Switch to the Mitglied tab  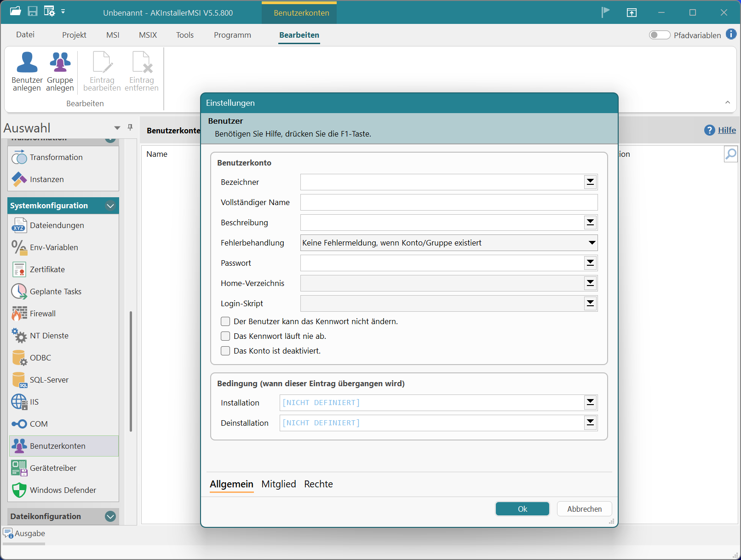pyautogui.click(x=279, y=484)
